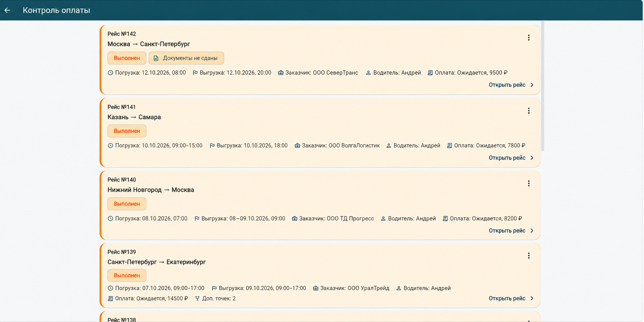This screenshot has width=644, height=322.
Task: Select the Санкт-Петербург → Екатеринбург route title
Action: [156, 262]
